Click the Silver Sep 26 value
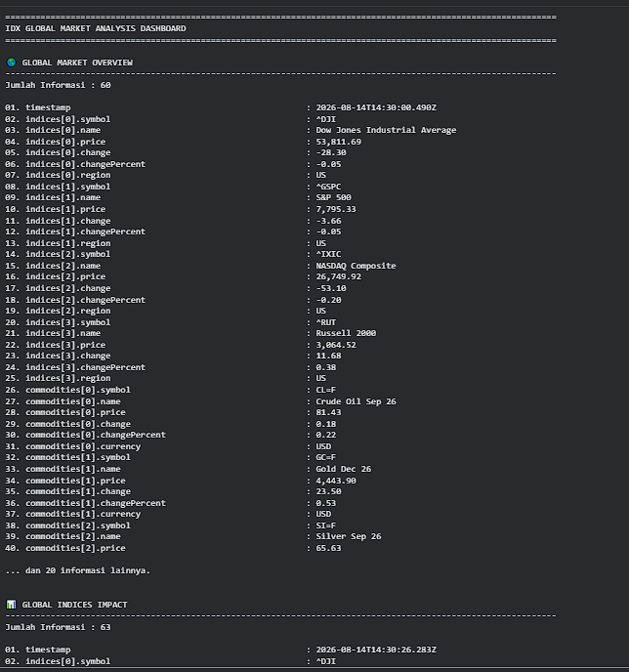Viewport: 629px width, 672px height. tap(349, 536)
